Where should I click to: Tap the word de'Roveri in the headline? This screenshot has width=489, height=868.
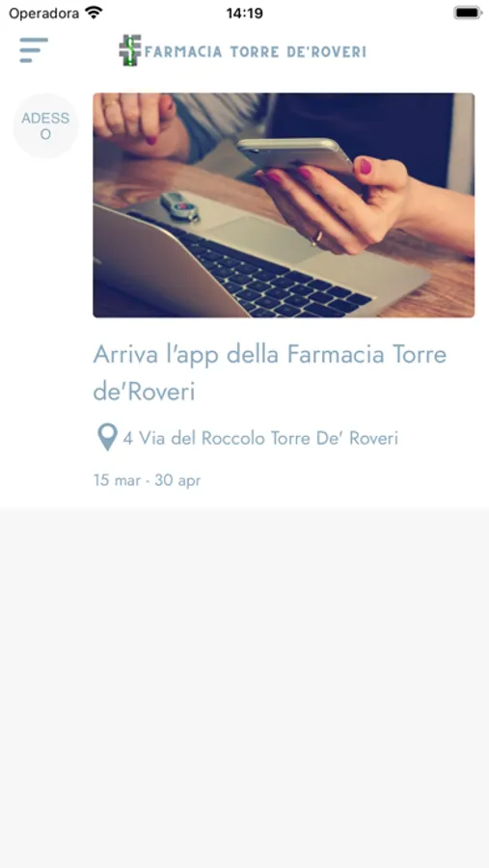(144, 392)
